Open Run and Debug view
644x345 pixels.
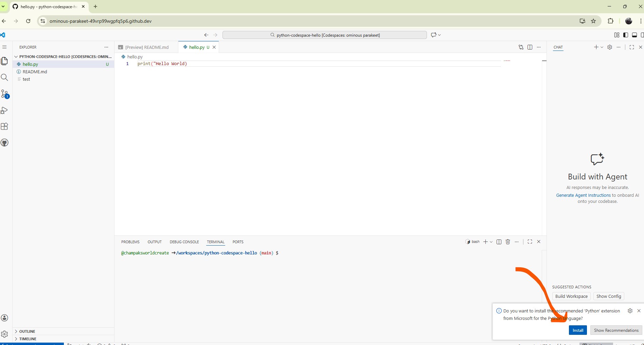(4, 110)
